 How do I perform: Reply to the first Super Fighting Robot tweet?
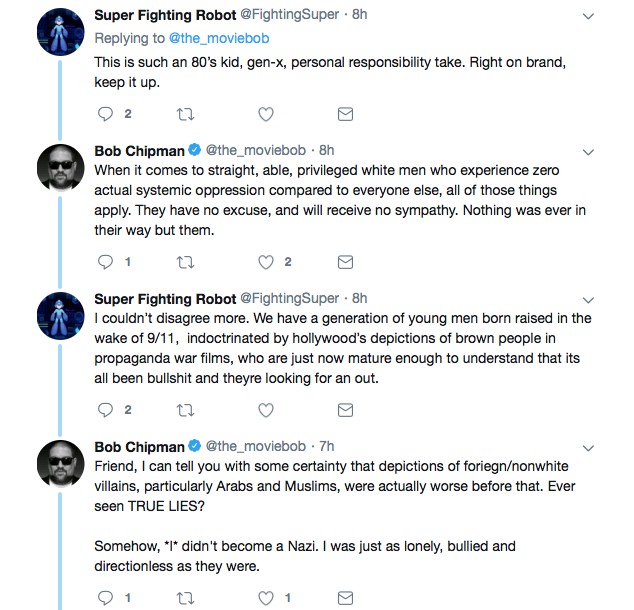click(x=106, y=114)
